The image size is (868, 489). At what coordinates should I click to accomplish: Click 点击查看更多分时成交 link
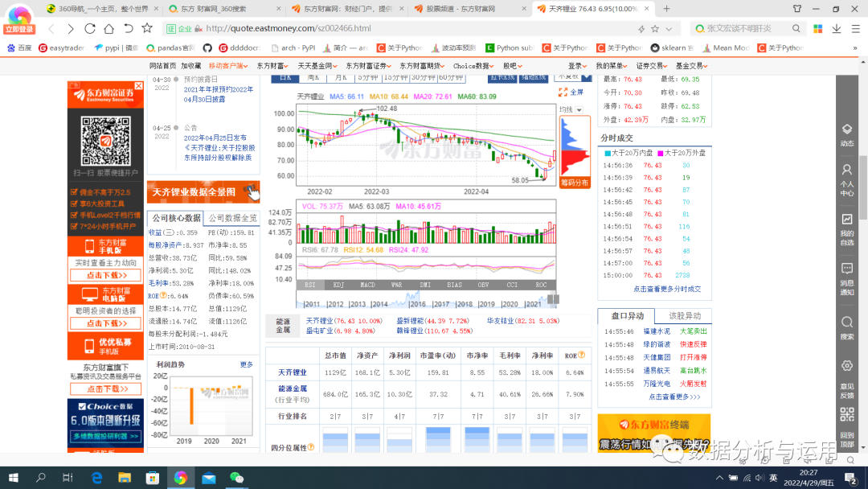click(x=667, y=289)
